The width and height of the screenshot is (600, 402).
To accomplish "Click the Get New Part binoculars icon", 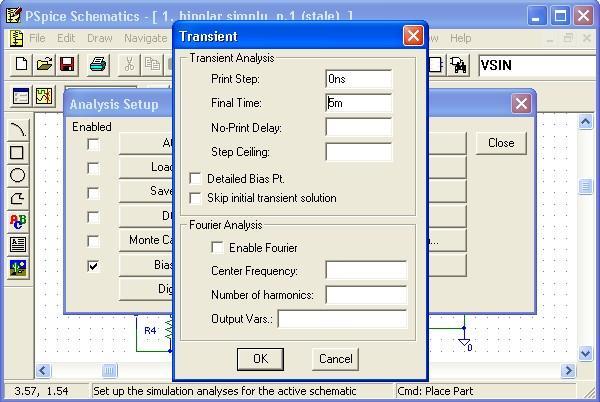I will (x=458, y=65).
